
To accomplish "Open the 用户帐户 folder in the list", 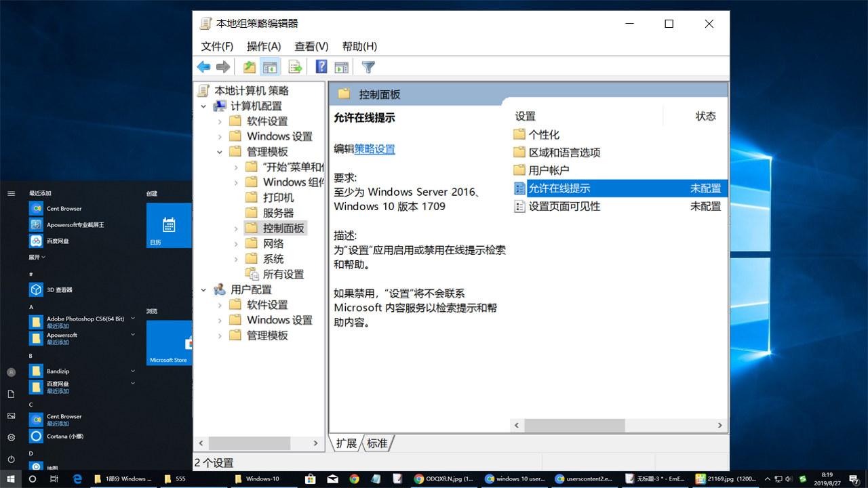I will pyautogui.click(x=549, y=170).
